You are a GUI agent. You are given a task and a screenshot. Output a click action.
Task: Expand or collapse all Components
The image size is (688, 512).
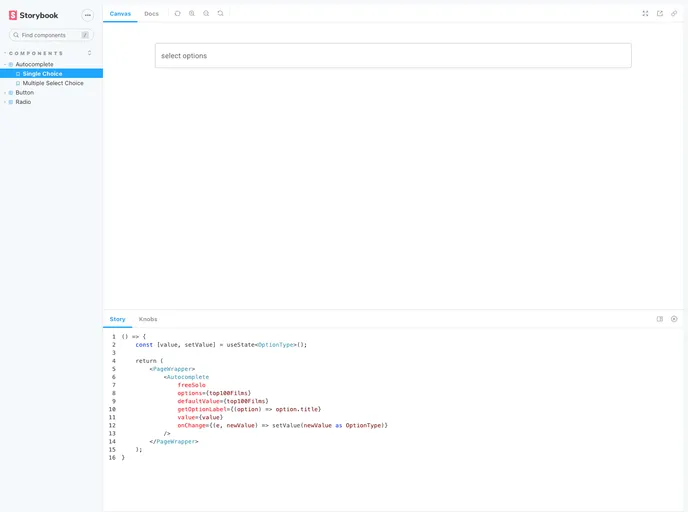click(x=90, y=53)
